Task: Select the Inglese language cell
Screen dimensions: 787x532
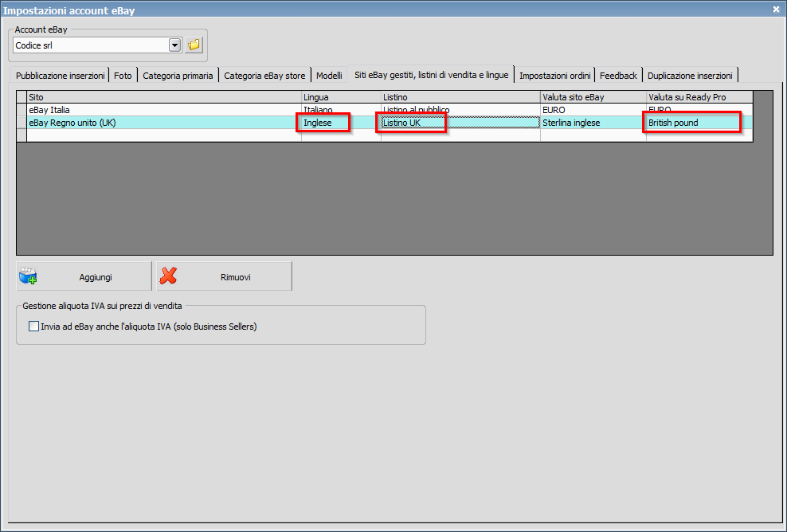Action: click(x=341, y=123)
